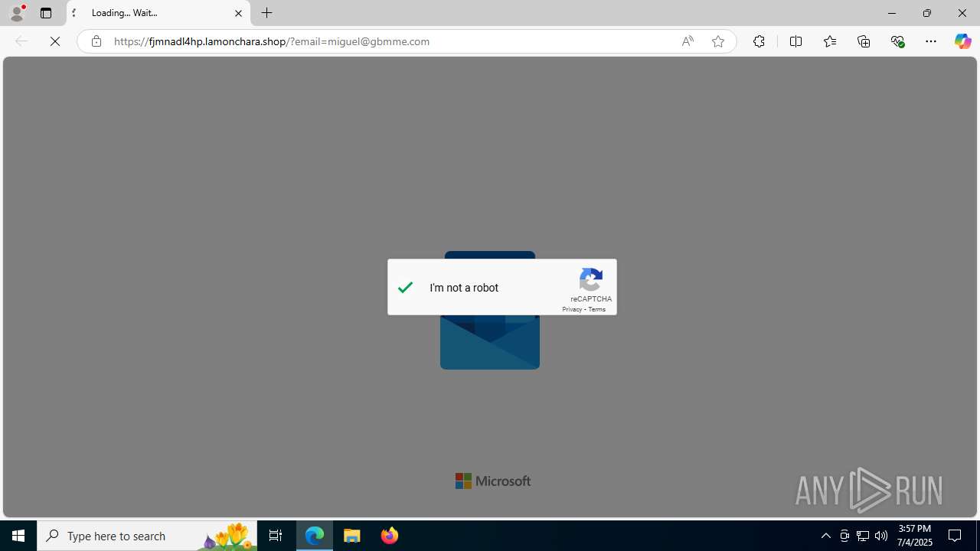
Task: Minimize the Edge browser window
Action: [x=892, y=13]
